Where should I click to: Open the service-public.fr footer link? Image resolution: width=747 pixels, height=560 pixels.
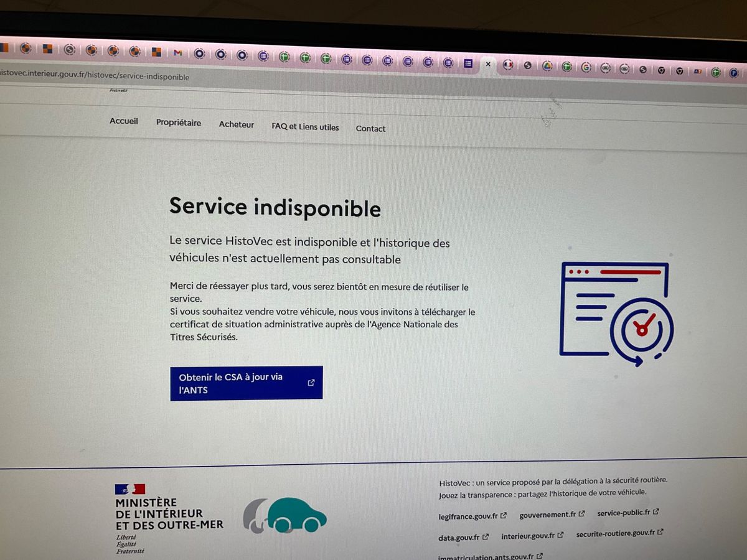tap(628, 513)
